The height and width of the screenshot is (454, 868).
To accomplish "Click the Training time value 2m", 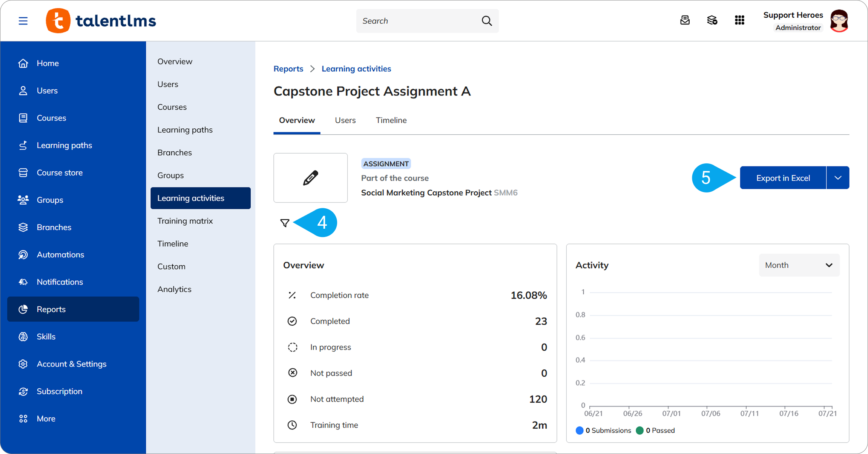I will point(539,425).
